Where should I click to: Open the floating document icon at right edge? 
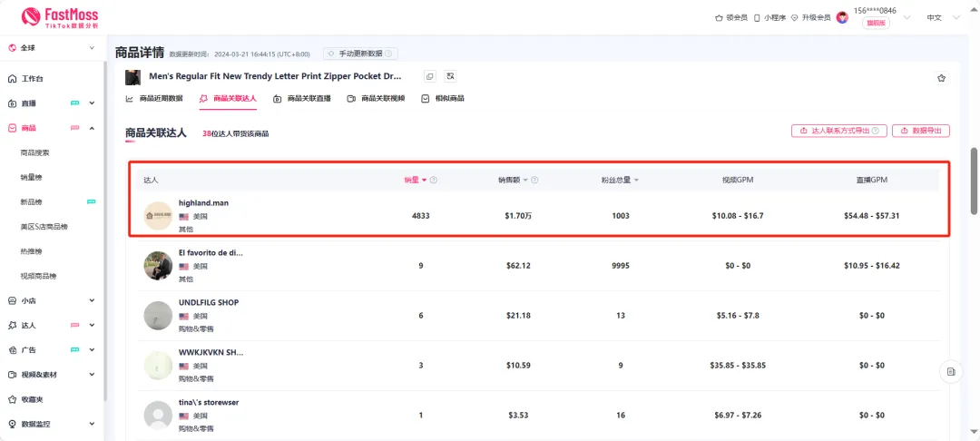pos(950,371)
